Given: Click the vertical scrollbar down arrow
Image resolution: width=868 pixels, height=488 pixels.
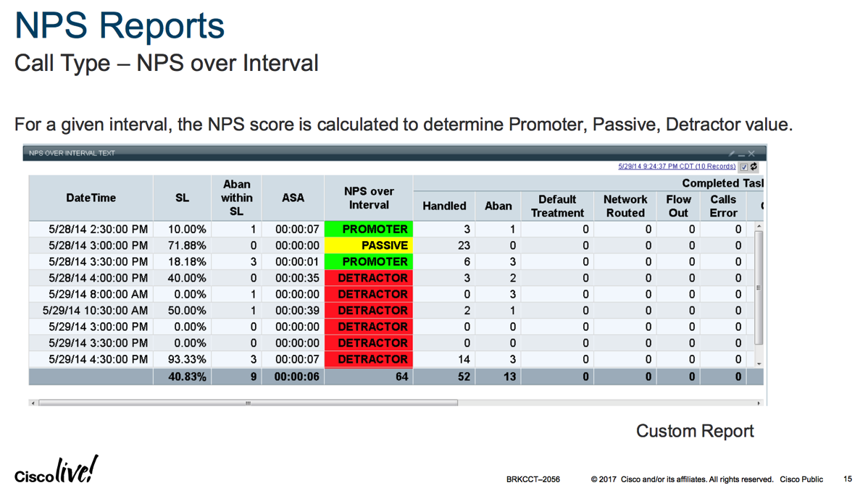Looking at the screenshot, I should [x=759, y=363].
